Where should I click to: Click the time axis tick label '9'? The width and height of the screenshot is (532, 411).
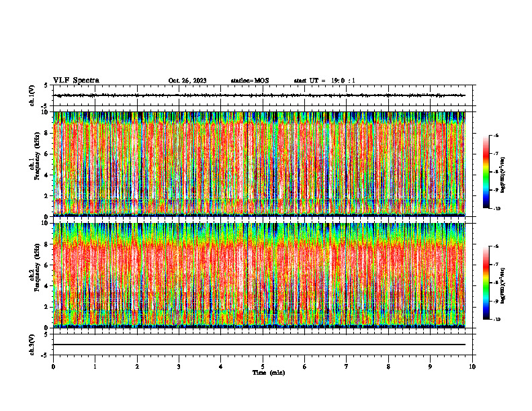(x=430, y=367)
